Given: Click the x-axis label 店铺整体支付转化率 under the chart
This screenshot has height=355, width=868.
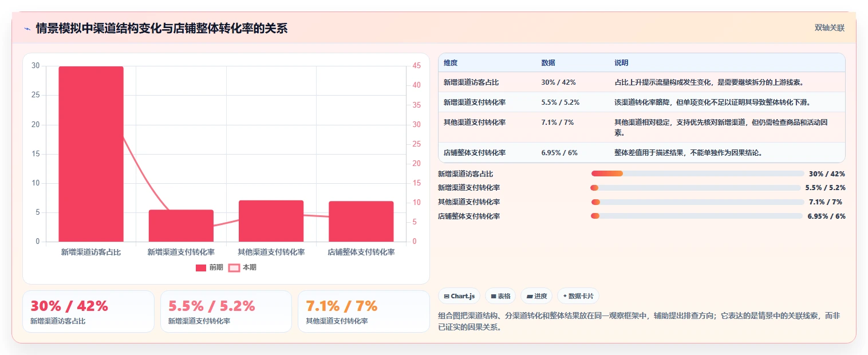Looking at the screenshot, I should 361,252.
